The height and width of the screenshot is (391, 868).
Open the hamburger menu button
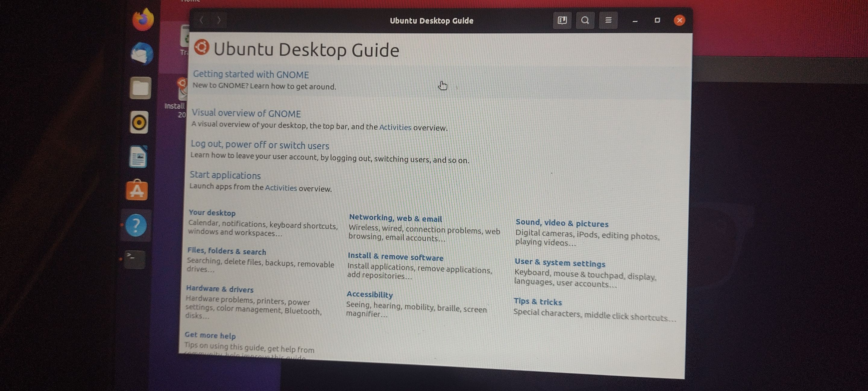pos(608,21)
